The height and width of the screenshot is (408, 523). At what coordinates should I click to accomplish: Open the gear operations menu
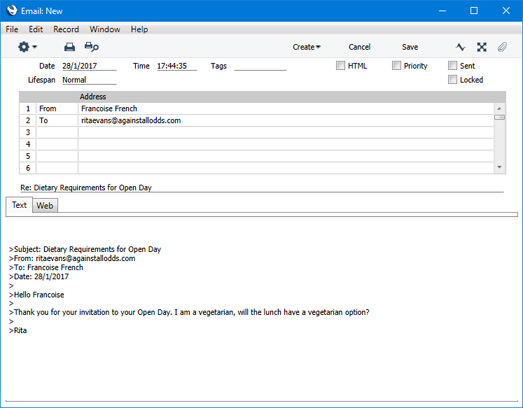pos(27,47)
